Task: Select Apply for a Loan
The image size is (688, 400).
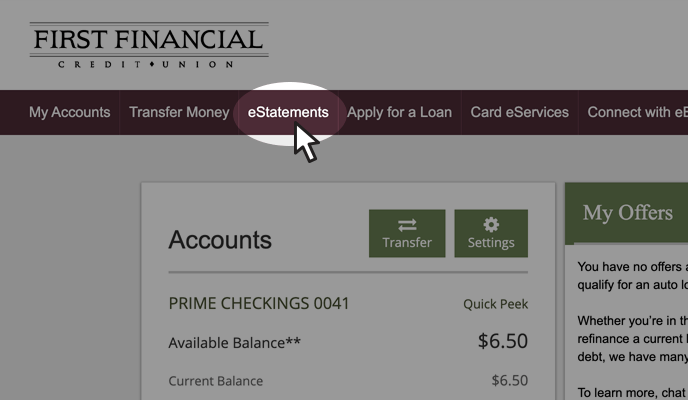Action: click(399, 112)
